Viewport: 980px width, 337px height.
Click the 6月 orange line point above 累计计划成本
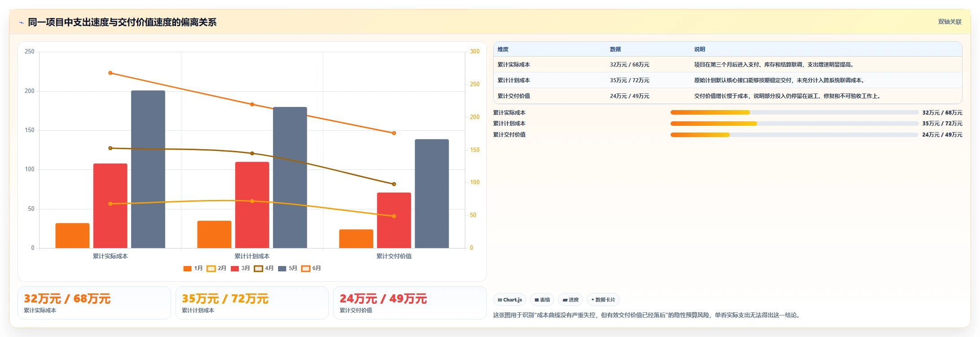[x=252, y=104]
